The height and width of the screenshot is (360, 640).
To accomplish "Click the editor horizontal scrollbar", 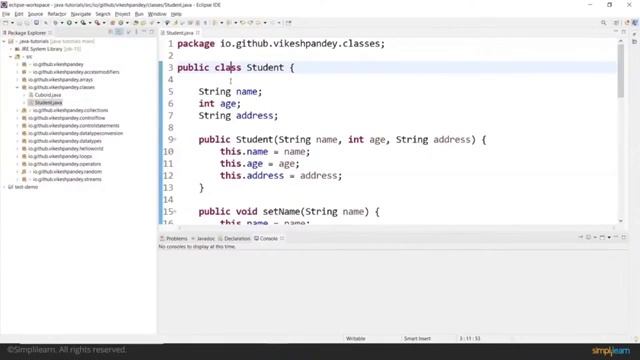I will [396, 228].
